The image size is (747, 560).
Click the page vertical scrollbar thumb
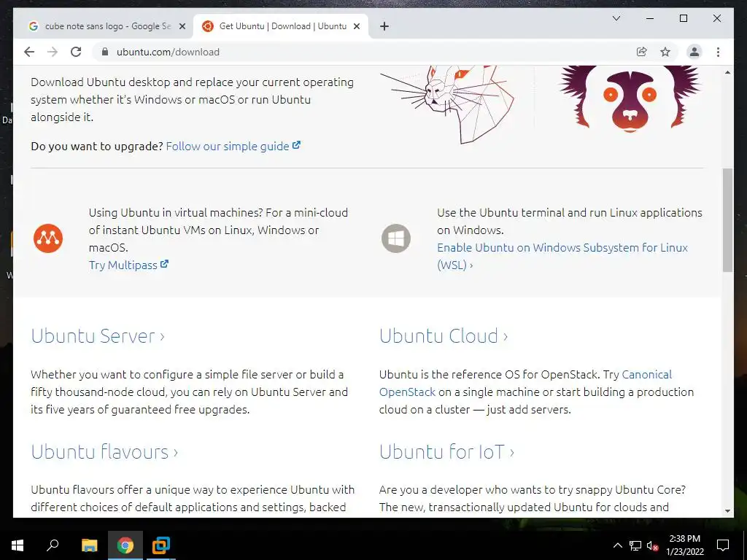[x=727, y=219]
